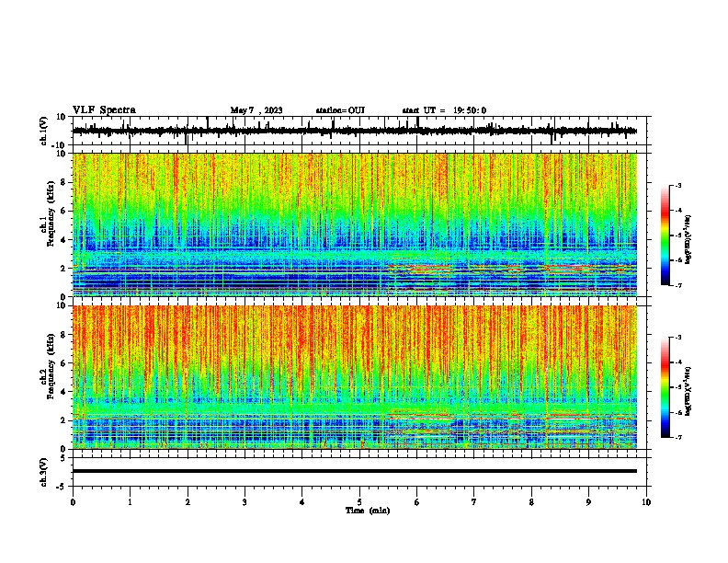This screenshot has width=728, height=563.
Task: Click the ch.1 voltage waveform trace
Action: (354, 131)
